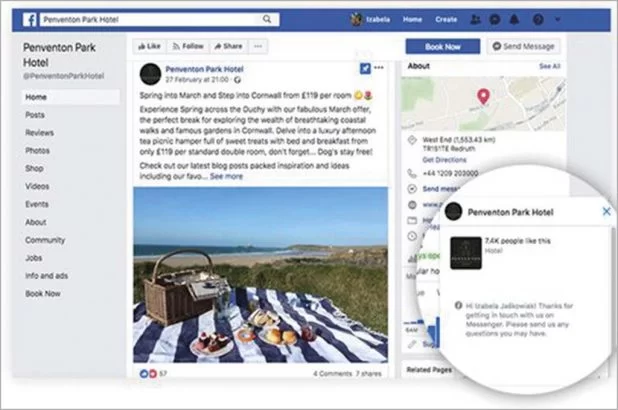Open the page more options ellipsis button
Image resolution: width=618 pixels, height=410 pixels.
point(258,46)
